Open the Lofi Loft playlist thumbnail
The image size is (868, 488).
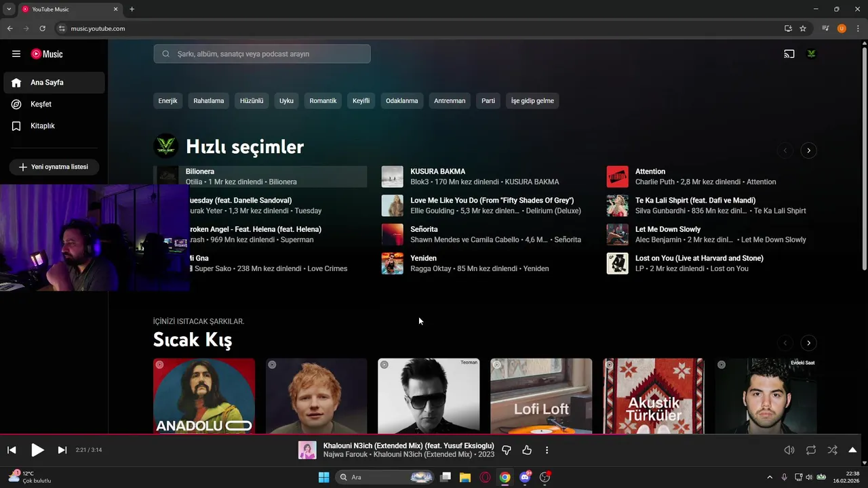[541, 396]
